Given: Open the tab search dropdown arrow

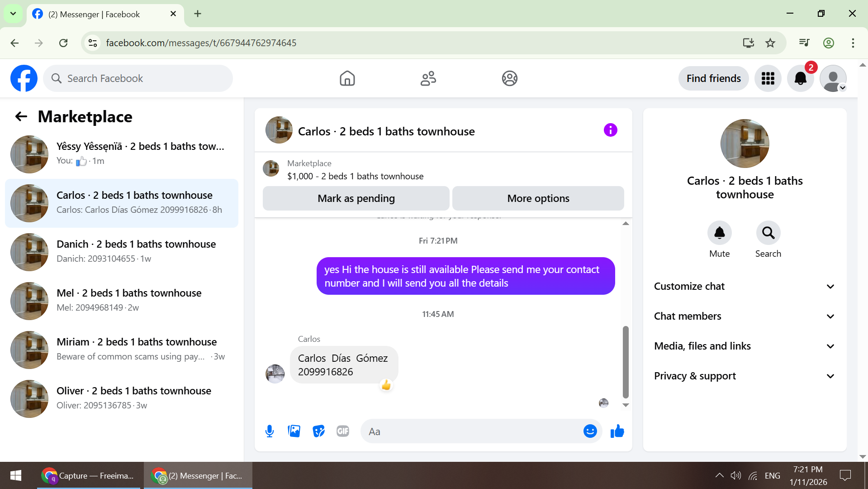Looking at the screenshot, I should click(13, 14).
